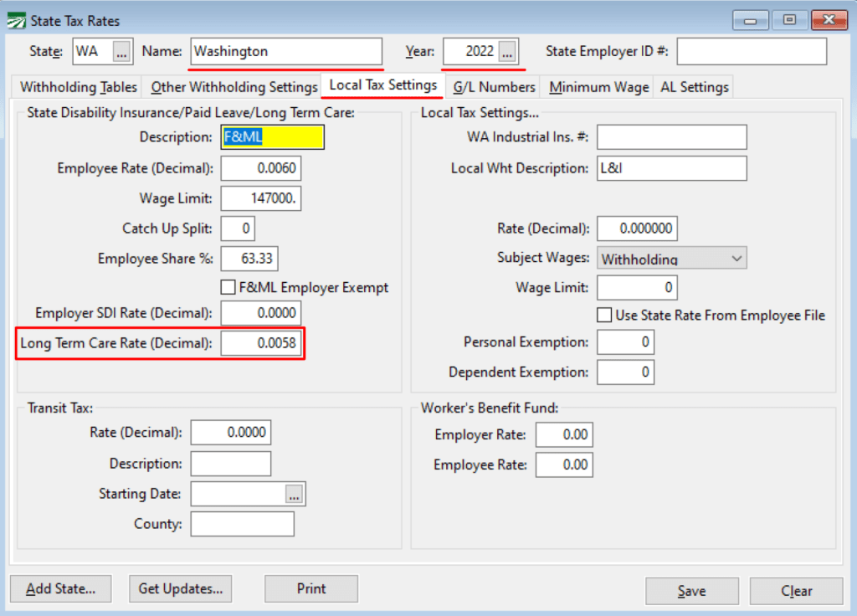Image resolution: width=857 pixels, height=616 pixels.
Task: Edit Worker's Benefit Fund Employee Rate
Action: point(564,465)
